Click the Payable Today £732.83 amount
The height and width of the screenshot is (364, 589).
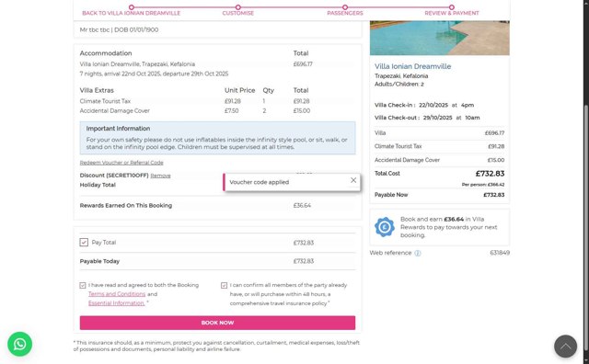303,261
